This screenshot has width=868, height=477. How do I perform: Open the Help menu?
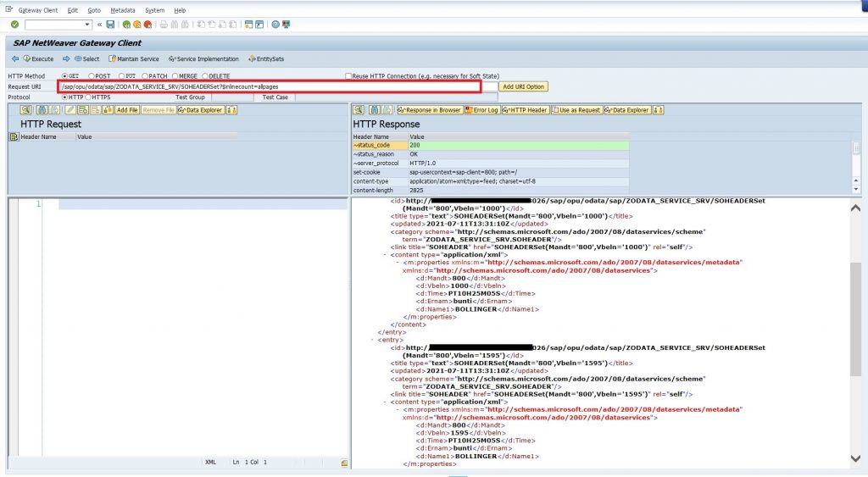(x=180, y=10)
